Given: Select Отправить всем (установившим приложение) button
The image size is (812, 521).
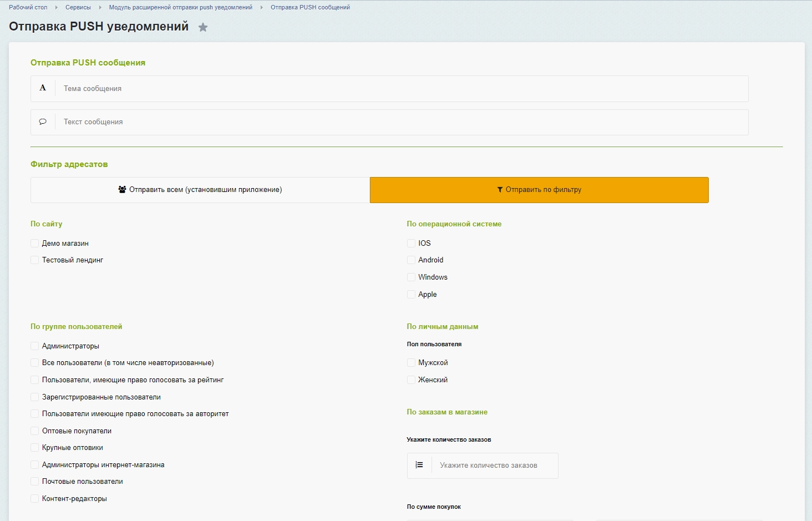Looking at the screenshot, I should pyautogui.click(x=200, y=190).
